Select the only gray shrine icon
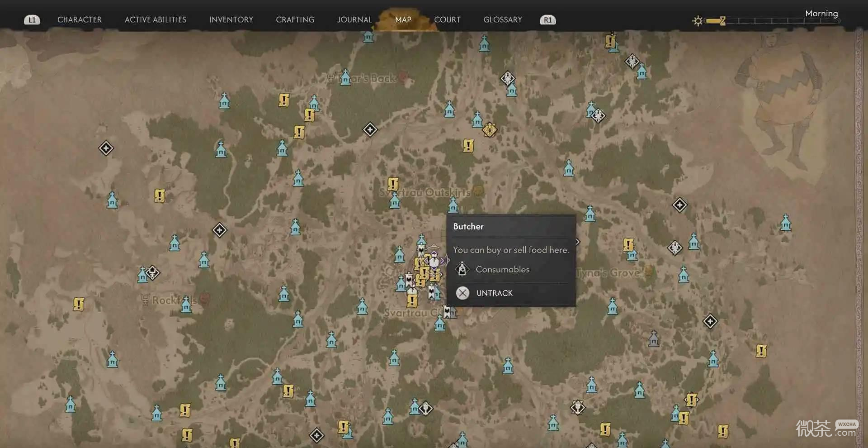Viewport: 868px width, 448px height. click(653, 338)
